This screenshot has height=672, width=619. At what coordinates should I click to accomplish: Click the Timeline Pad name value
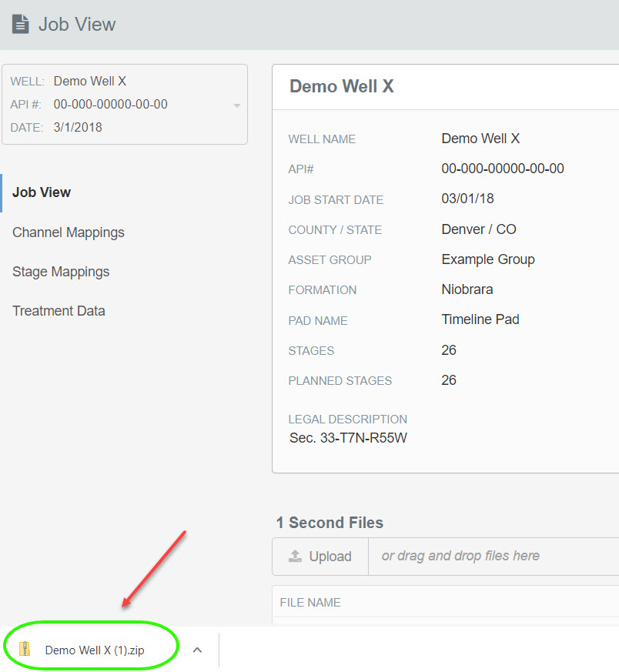pyautogui.click(x=480, y=319)
